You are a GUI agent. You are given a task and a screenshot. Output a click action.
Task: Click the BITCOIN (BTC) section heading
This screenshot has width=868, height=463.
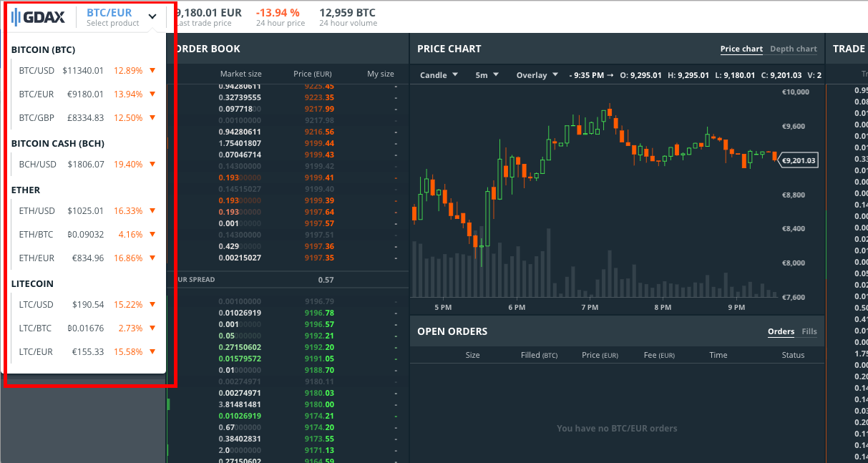pyautogui.click(x=43, y=50)
